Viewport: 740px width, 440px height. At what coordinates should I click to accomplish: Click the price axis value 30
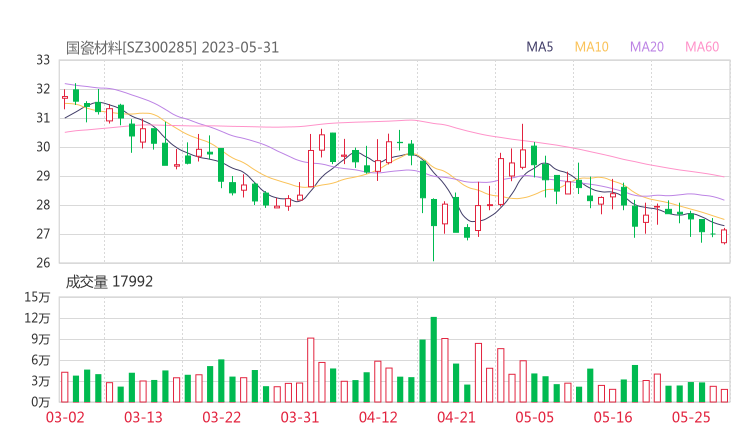[x=43, y=147]
